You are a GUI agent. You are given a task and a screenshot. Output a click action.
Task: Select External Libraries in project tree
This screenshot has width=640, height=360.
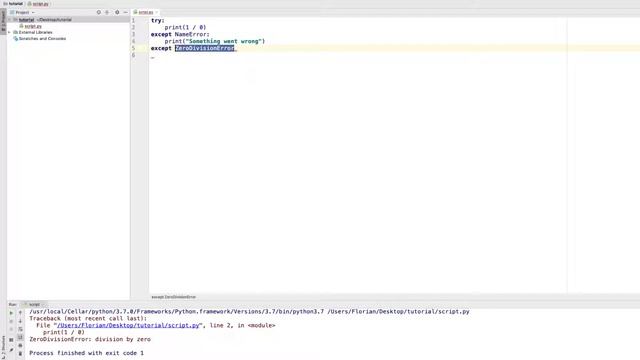[35, 32]
